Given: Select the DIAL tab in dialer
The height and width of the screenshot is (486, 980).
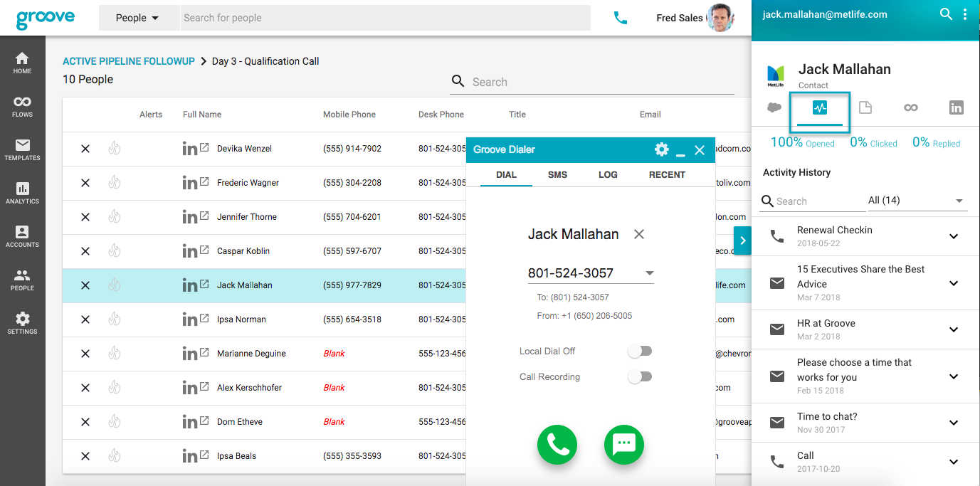Looking at the screenshot, I should (506, 174).
